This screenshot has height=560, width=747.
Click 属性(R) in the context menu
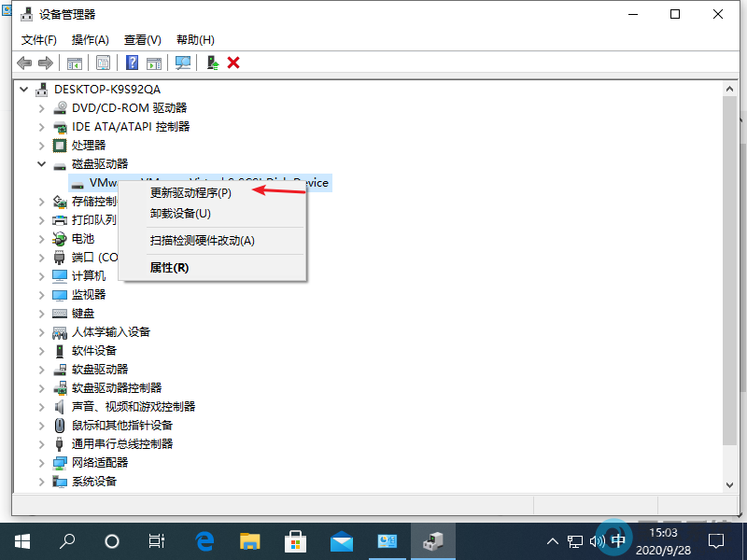coord(169,268)
